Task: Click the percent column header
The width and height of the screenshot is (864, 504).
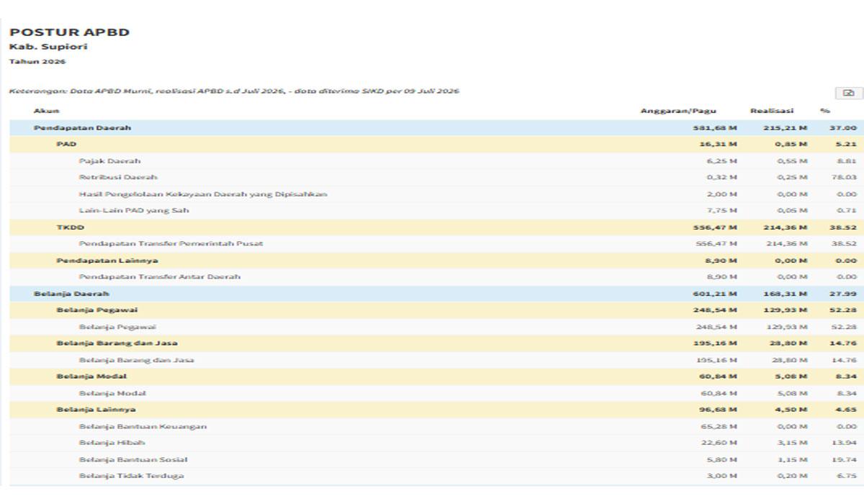Action: tap(824, 111)
